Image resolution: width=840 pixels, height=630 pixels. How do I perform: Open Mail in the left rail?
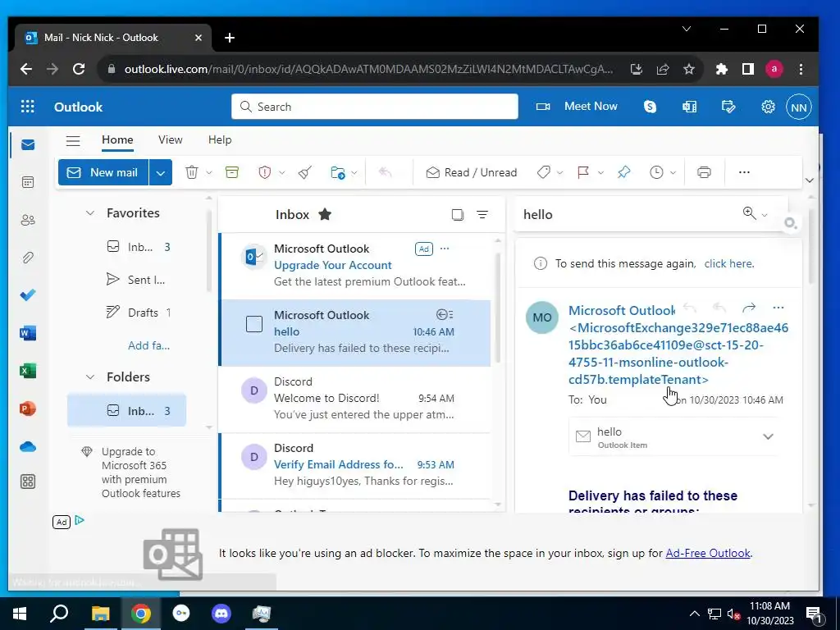[28, 144]
